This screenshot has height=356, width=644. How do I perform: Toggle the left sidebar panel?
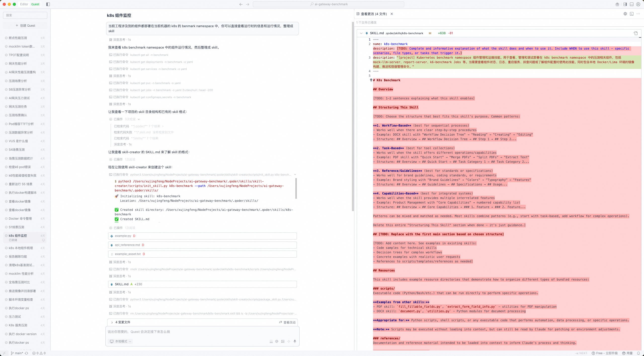coord(48,4)
